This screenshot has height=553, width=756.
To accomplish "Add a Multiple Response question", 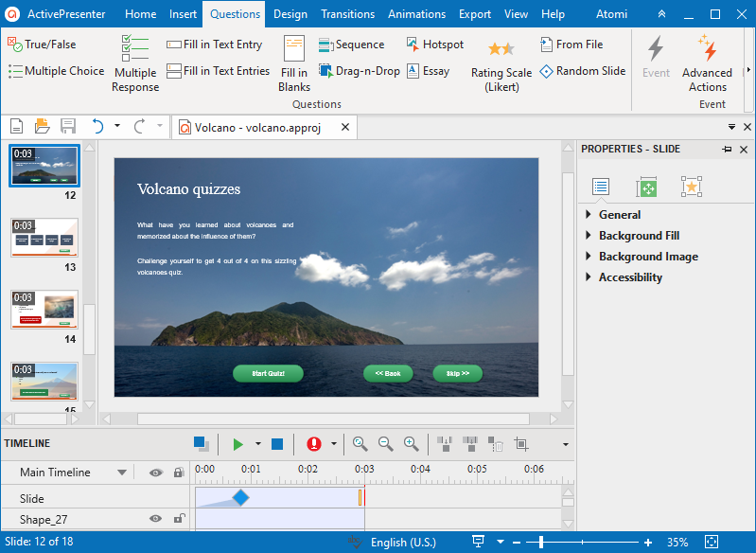I will point(135,63).
